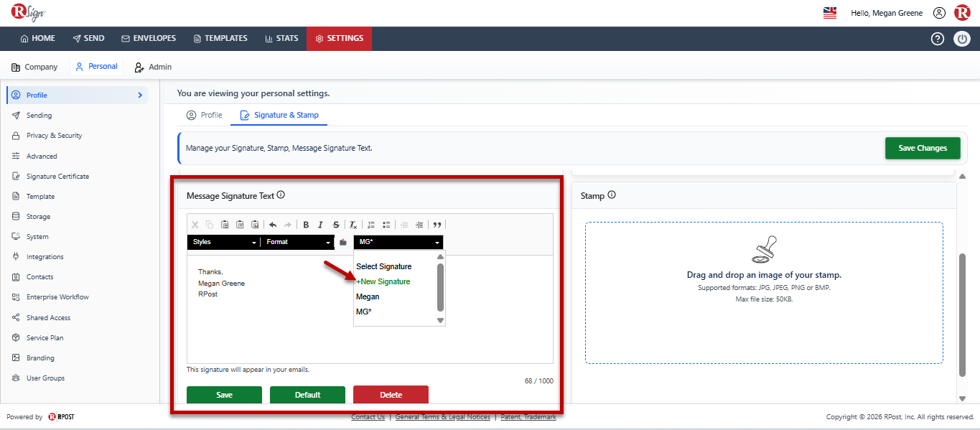Click the Copy icon in editor toolbar

pyautogui.click(x=210, y=225)
